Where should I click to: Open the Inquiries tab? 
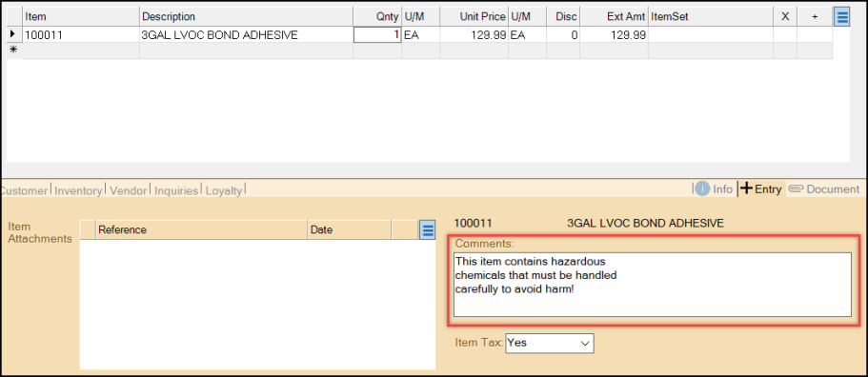click(176, 190)
